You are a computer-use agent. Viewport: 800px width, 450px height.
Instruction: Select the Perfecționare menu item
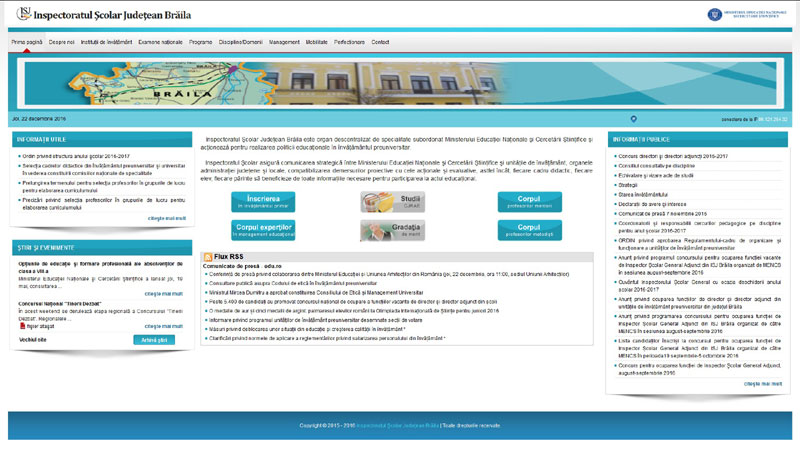[350, 43]
